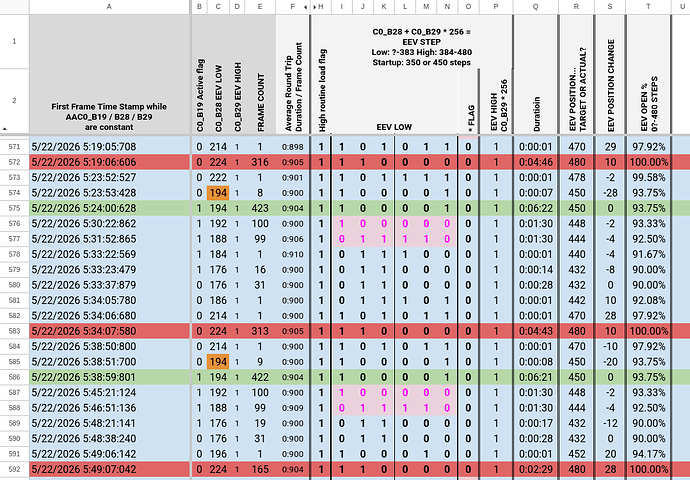Viewport: 690px width, 480px height.
Task: Select column T header
Action: point(648,7)
